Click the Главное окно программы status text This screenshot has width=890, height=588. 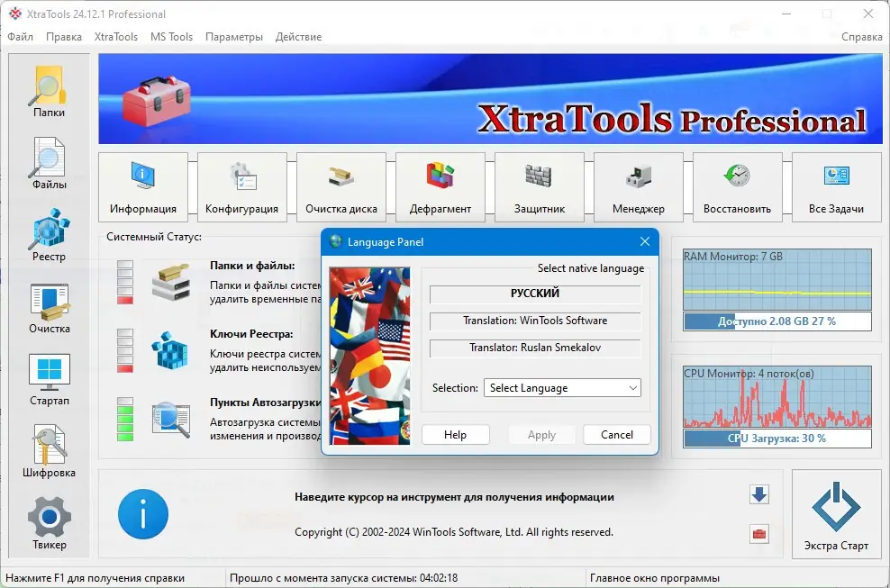[x=655, y=578]
